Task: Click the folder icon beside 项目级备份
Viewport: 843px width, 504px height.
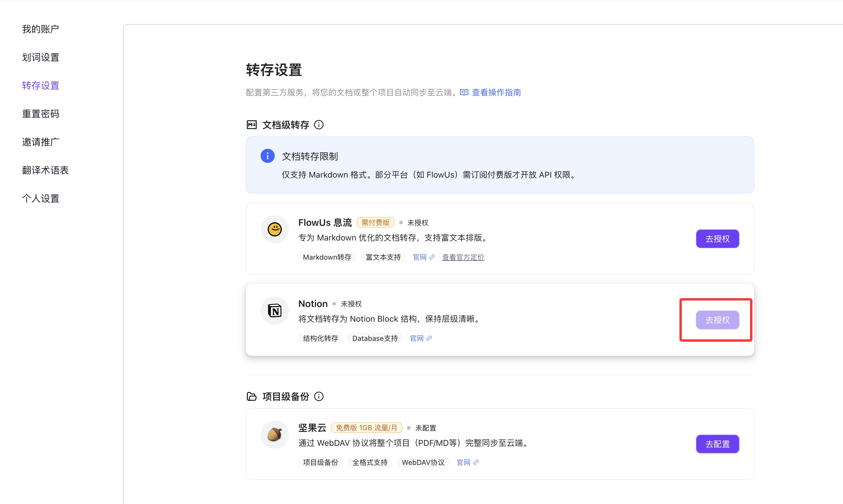Action: [x=252, y=396]
